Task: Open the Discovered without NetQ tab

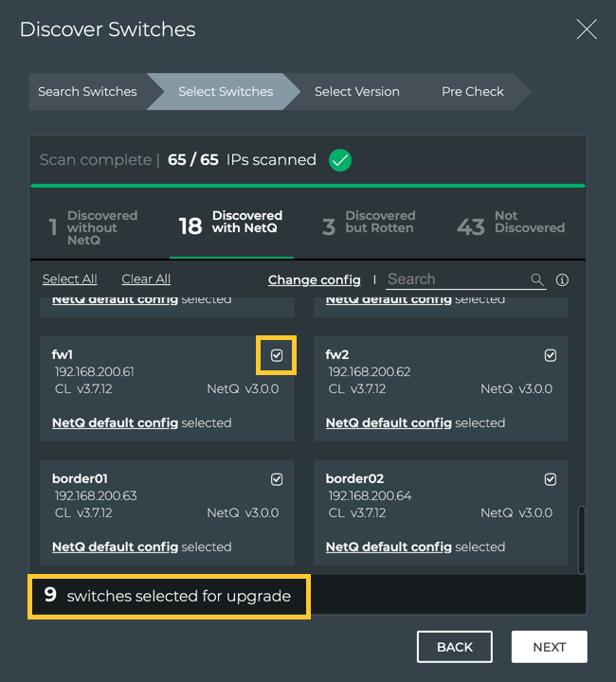Action: pyautogui.click(x=93, y=227)
